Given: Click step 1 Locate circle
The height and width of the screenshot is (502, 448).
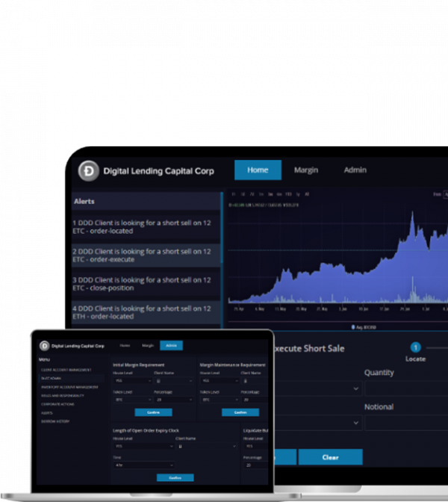Looking at the screenshot, I should click(x=416, y=347).
